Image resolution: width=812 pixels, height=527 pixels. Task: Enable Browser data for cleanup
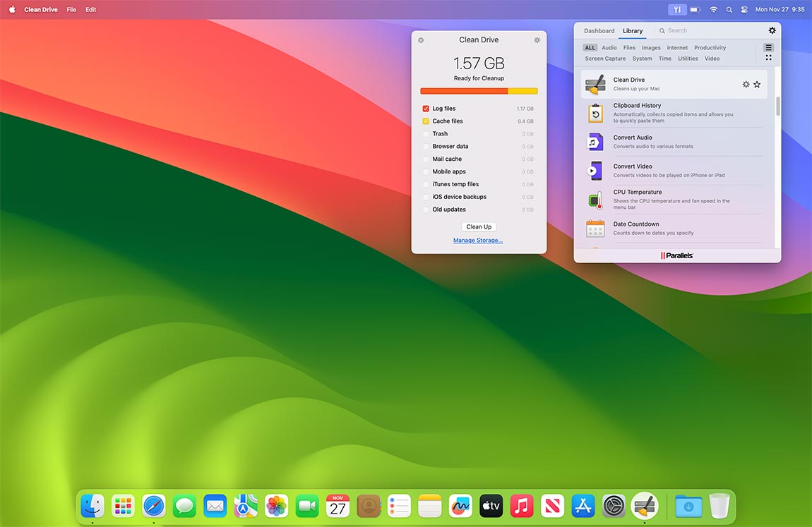426,146
